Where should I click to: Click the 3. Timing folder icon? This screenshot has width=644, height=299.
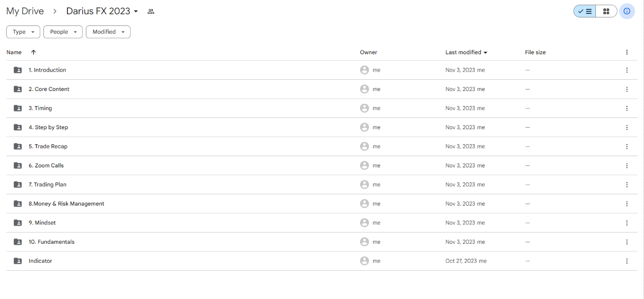point(18,108)
